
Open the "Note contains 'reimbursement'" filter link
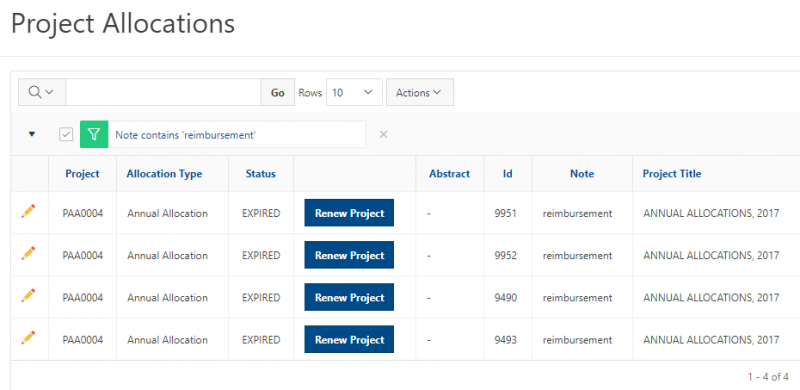[185, 135]
